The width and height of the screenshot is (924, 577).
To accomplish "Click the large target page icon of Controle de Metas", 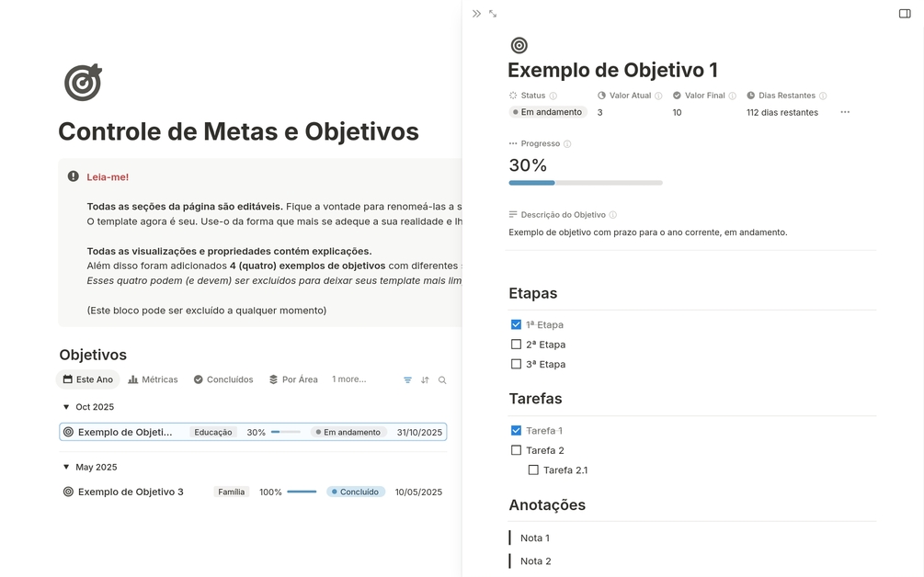I will tap(83, 83).
